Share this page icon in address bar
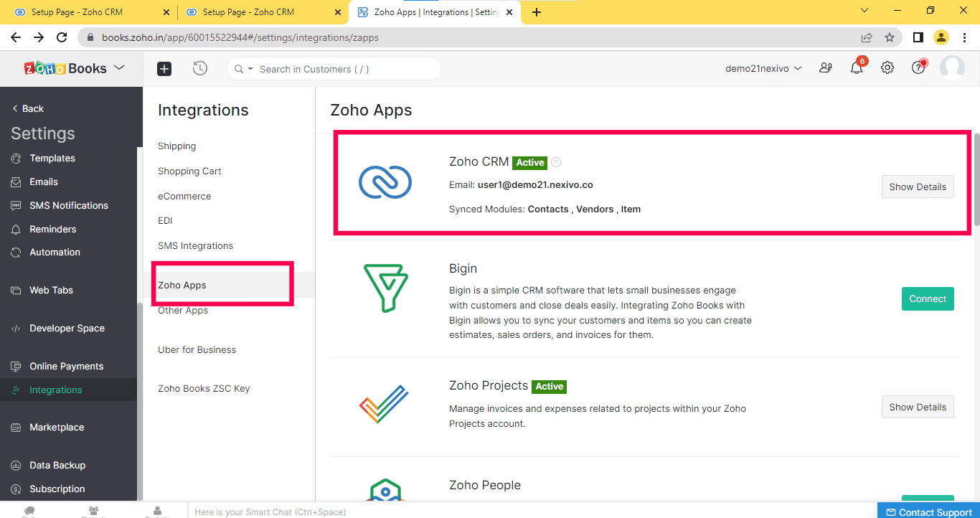Screen dimensions: 980x518 [867, 37]
